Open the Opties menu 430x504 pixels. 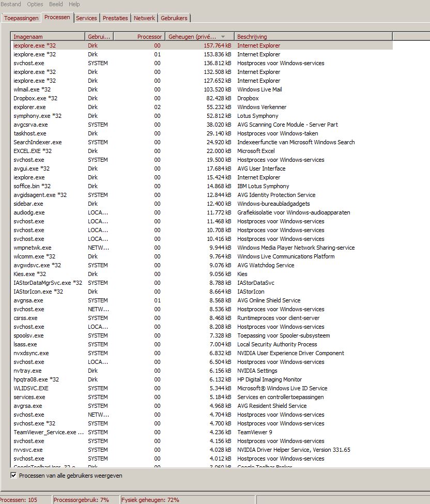pyautogui.click(x=35, y=4)
